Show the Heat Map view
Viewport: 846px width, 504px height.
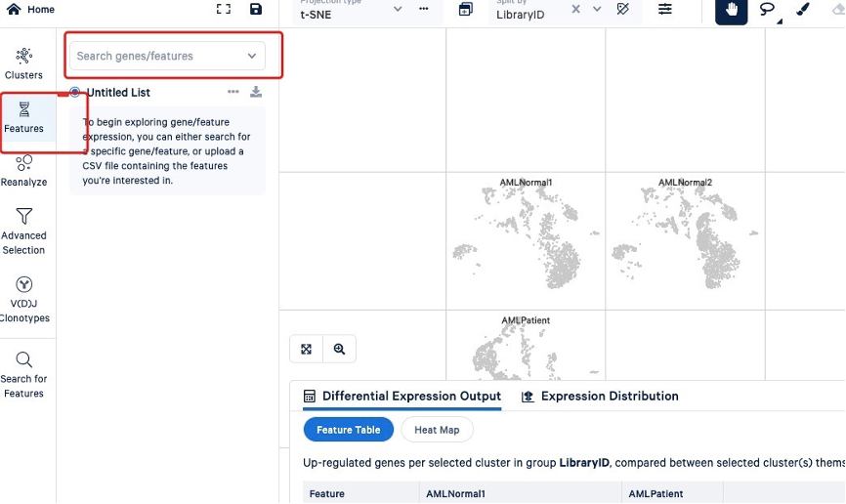pos(437,430)
